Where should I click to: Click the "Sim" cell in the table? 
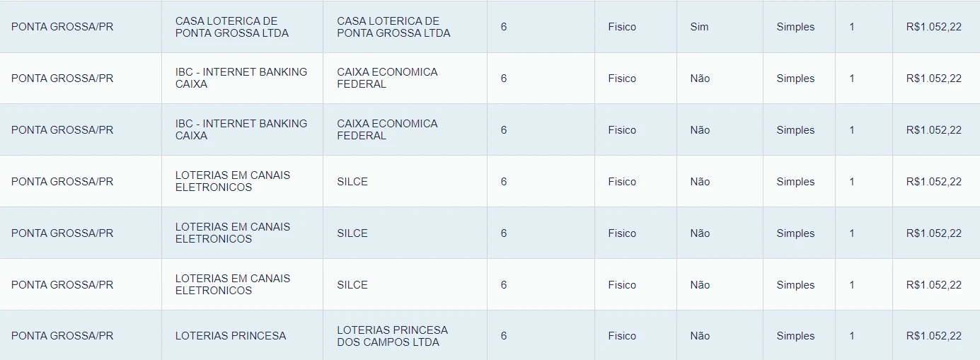(x=699, y=27)
